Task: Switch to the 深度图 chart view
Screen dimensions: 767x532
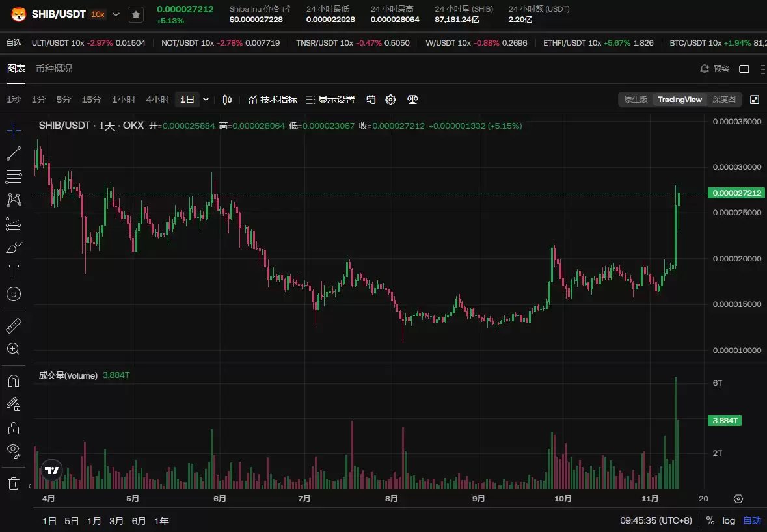Action: (723, 100)
